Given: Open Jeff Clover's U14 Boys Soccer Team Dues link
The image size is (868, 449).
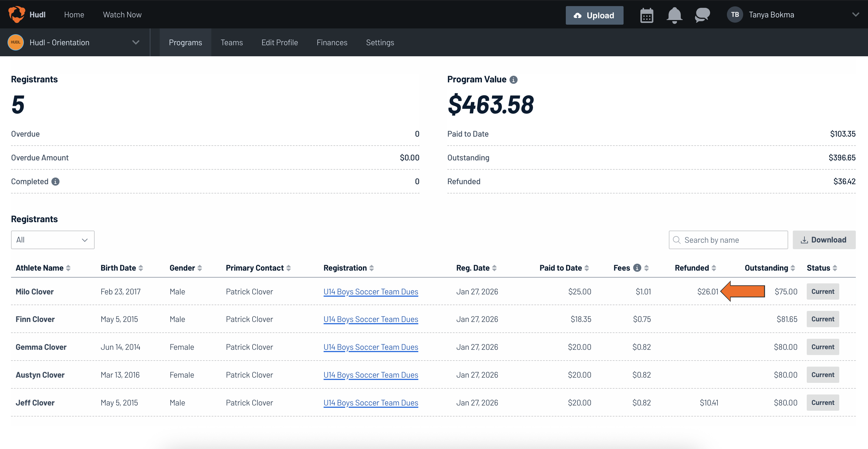Looking at the screenshot, I should click(371, 403).
